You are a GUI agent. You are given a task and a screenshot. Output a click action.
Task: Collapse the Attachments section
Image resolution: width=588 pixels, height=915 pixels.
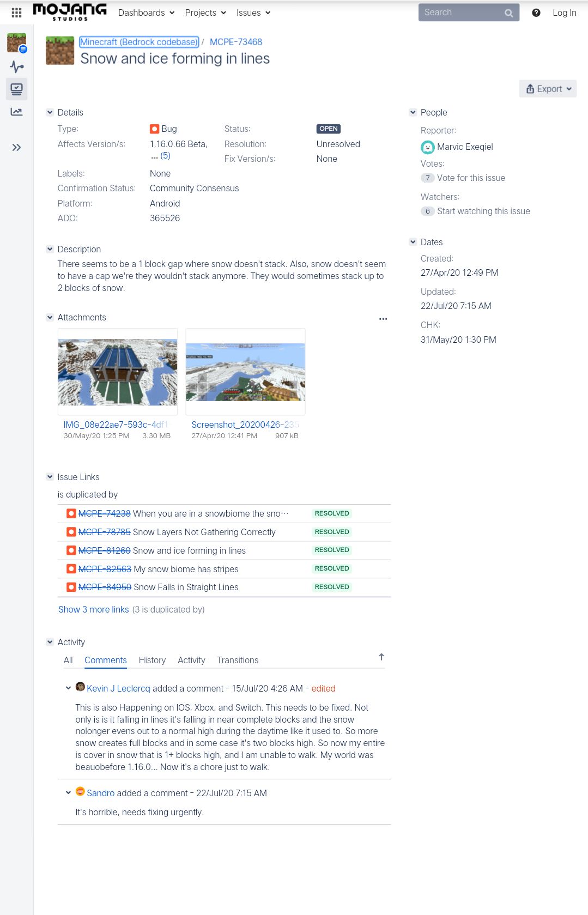[x=50, y=317]
